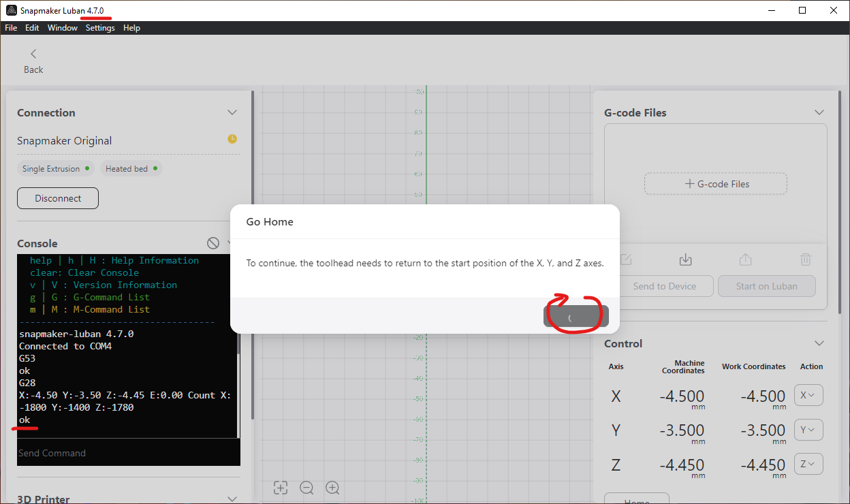Viewport: 850px width, 504px height.
Task: Expand the 3D Printer panel
Action: [232, 499]
